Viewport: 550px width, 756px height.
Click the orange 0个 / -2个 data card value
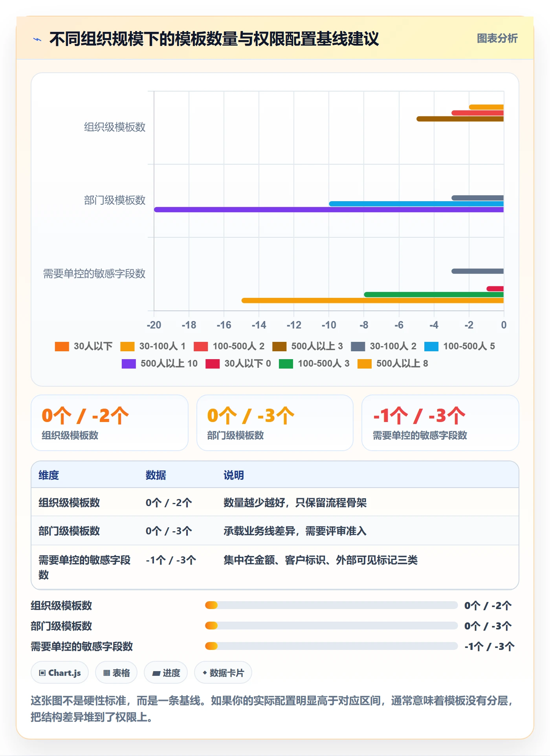coord(85,416)
